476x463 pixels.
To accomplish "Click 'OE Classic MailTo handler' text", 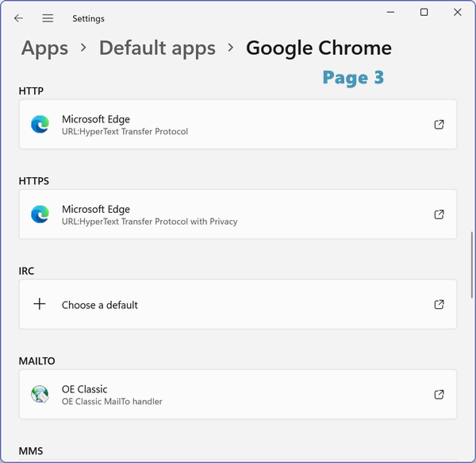I will [x=112, y=402].
